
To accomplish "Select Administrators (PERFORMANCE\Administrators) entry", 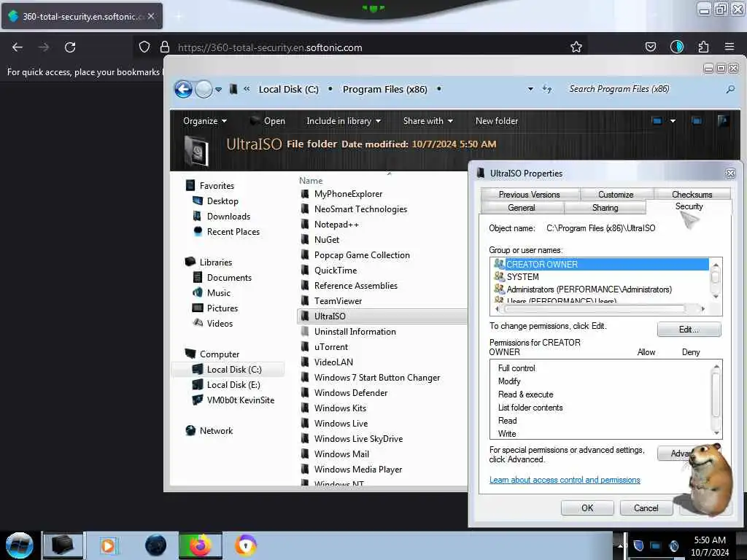I will (x=589, y=289).
